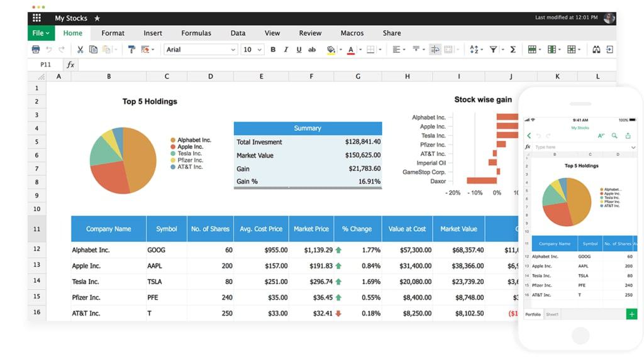Click the Filter funnel icon
Viewport: 644px width, 357px height.
point(493,50)
